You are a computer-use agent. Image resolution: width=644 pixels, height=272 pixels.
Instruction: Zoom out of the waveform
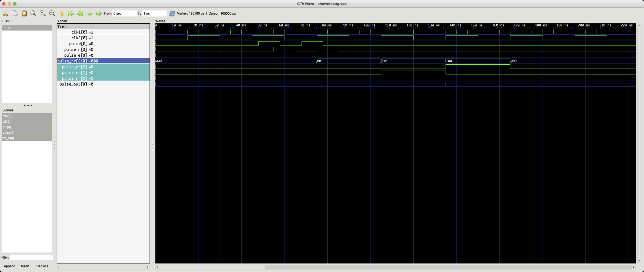(52, 13)
